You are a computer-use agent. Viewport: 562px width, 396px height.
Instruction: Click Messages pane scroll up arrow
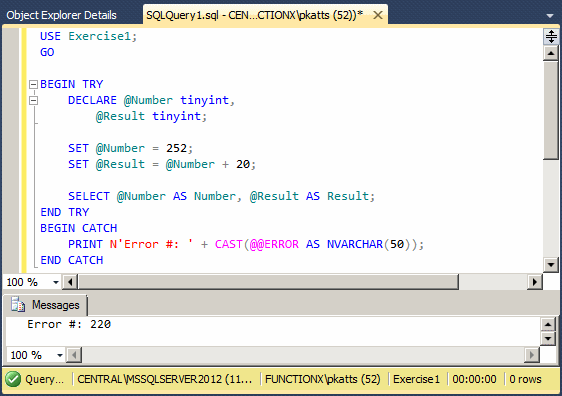point(548,325)
